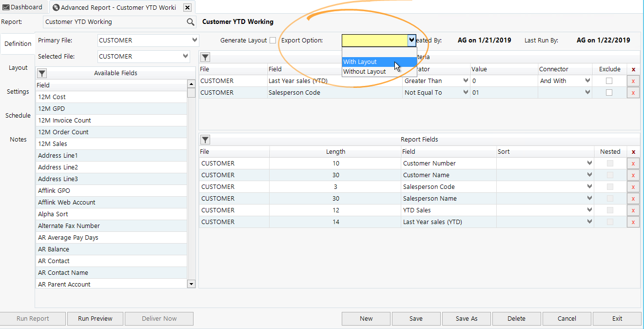Click the search magnifier in the Report field
The height and width of the screenshot is (329, 644).
coord(190,21)
